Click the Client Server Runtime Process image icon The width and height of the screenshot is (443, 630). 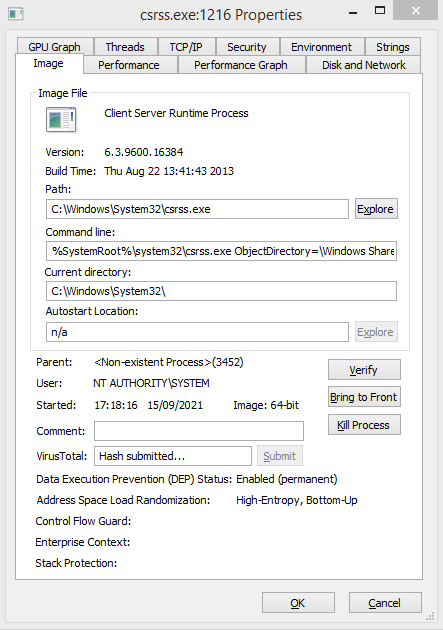(x=61, y=120)
